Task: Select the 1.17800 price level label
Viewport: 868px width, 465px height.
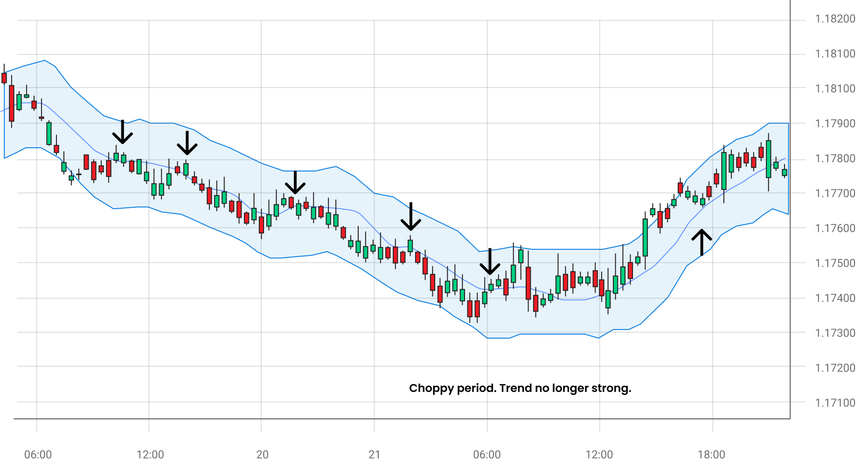Action: 835,159
